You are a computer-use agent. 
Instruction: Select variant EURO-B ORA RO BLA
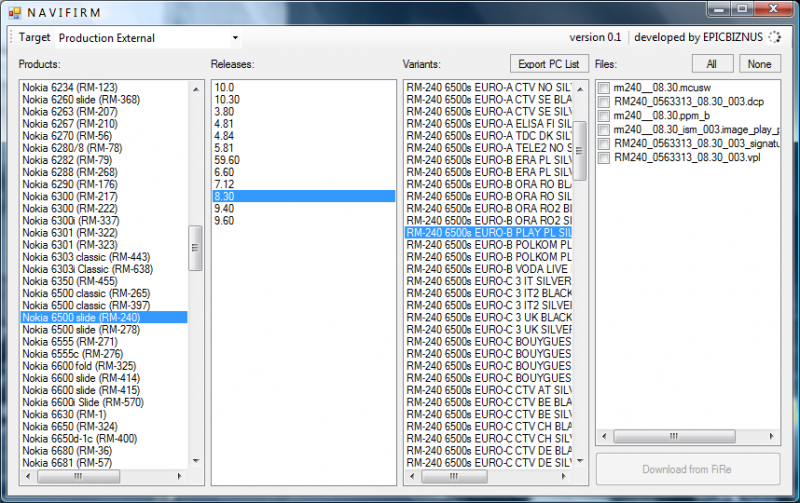point(488,184)
